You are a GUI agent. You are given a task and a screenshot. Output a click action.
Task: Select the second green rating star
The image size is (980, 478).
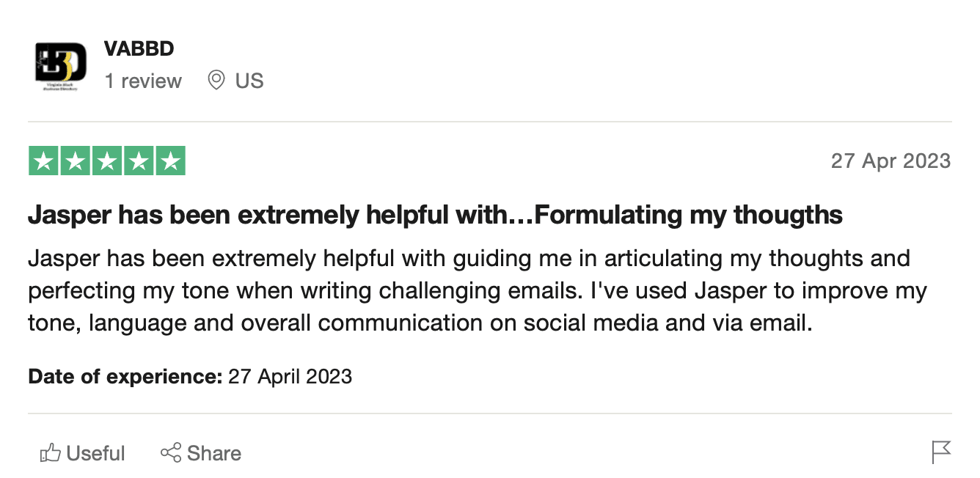[x=75, y=161]
